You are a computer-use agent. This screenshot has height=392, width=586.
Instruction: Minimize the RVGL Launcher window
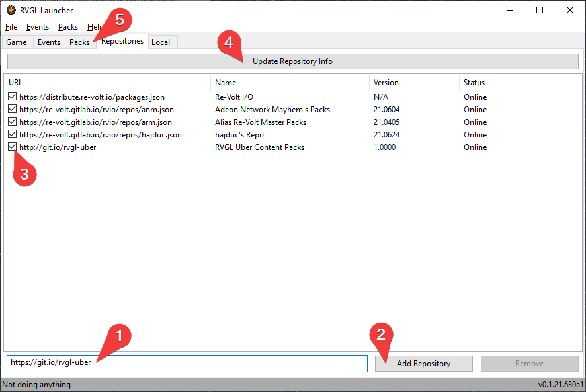pos(510,10)
